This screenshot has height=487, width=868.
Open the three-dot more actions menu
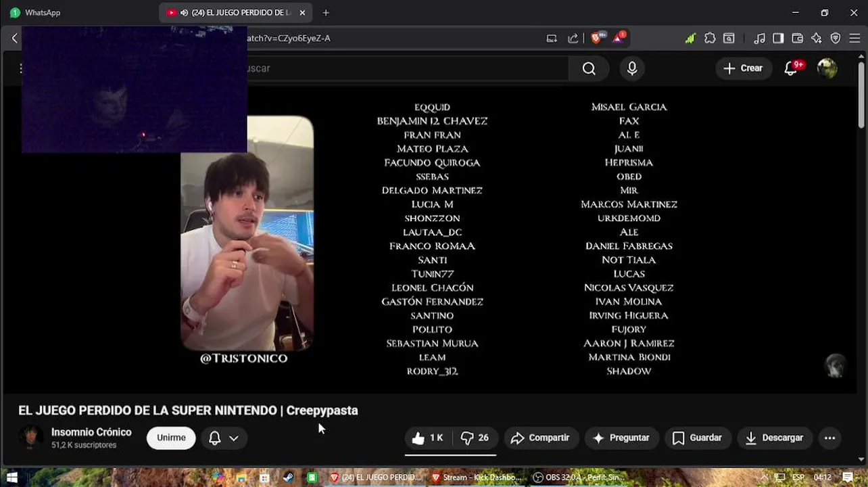pyautogui.click(x=830, y=438)
